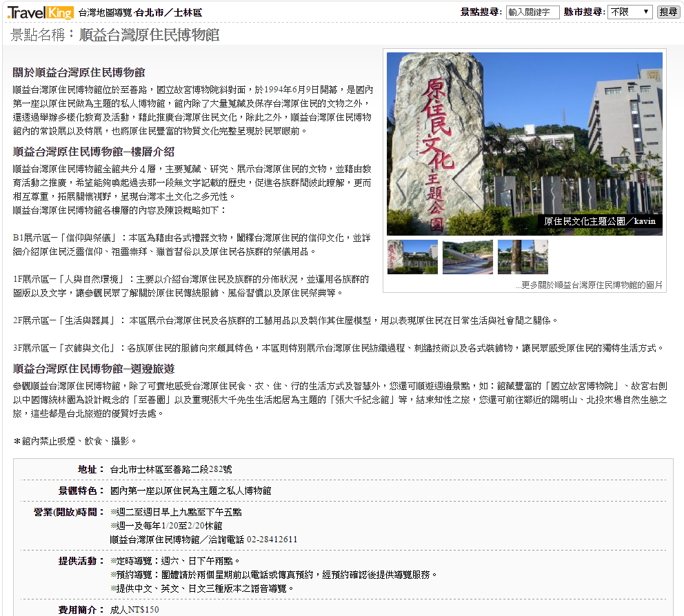The width and height of the screenshot is (684, 616).
Task: Click the B1展示區─「信仰與祭儀」 paragraph
Action: 192,245
